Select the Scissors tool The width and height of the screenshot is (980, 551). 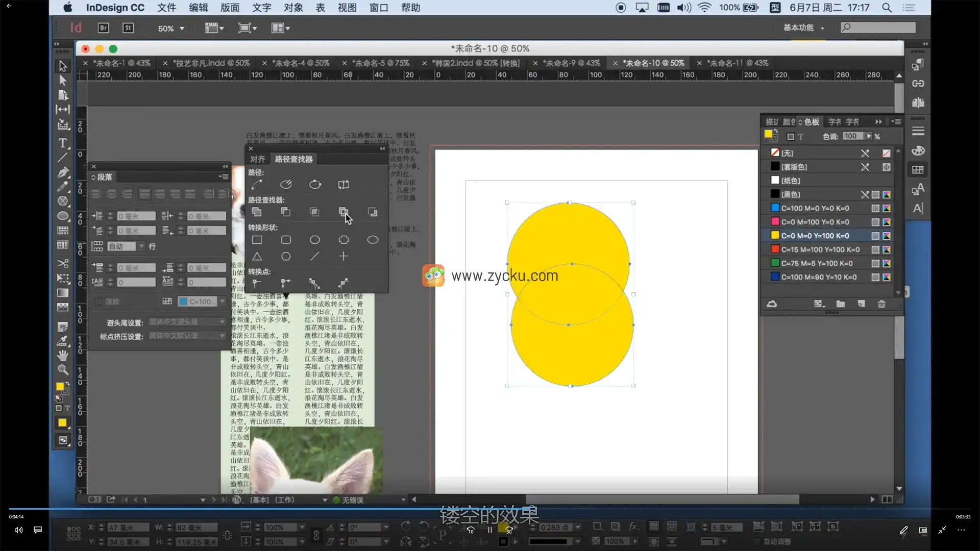coord(62,263)
